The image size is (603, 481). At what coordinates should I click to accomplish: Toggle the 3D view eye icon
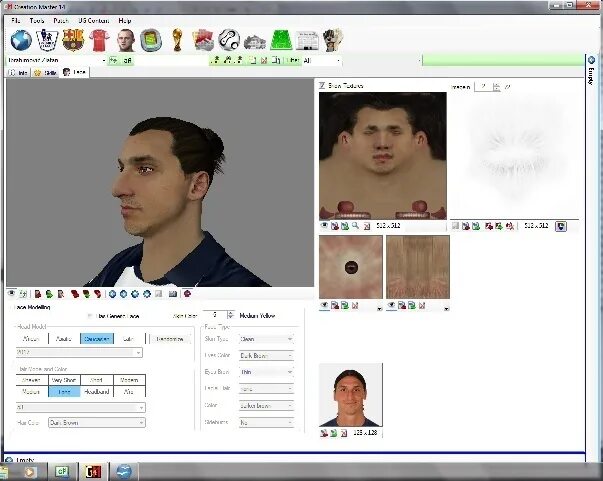click(12, 294)
